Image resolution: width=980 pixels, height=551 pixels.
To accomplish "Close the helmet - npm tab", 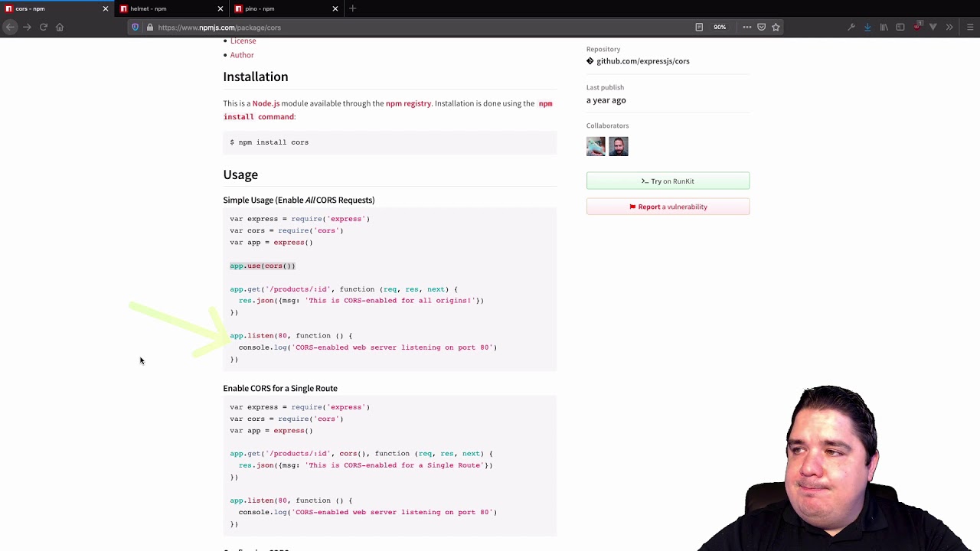I will pyautogui.click(x=220, y=8).
